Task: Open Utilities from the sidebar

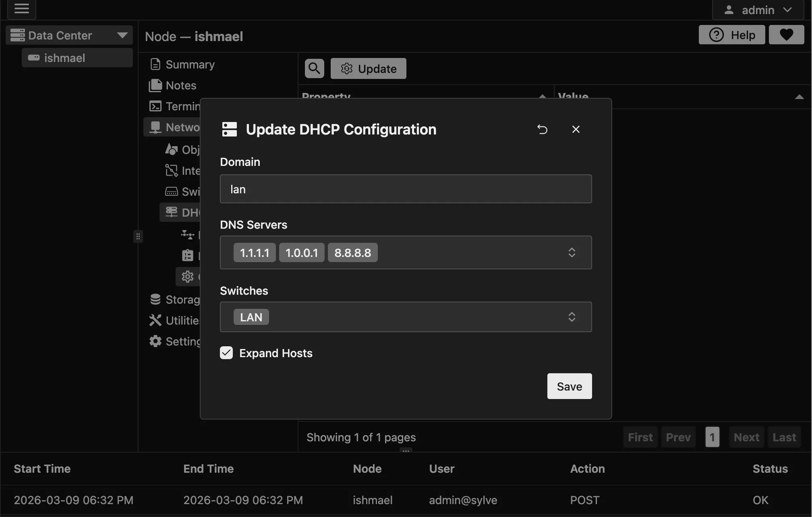Action: coord(181,320)
